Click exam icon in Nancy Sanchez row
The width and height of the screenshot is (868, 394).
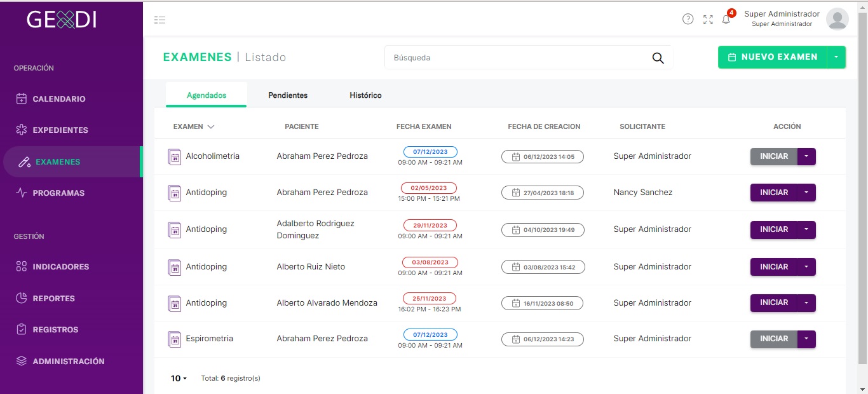click(x=174, y=193)
